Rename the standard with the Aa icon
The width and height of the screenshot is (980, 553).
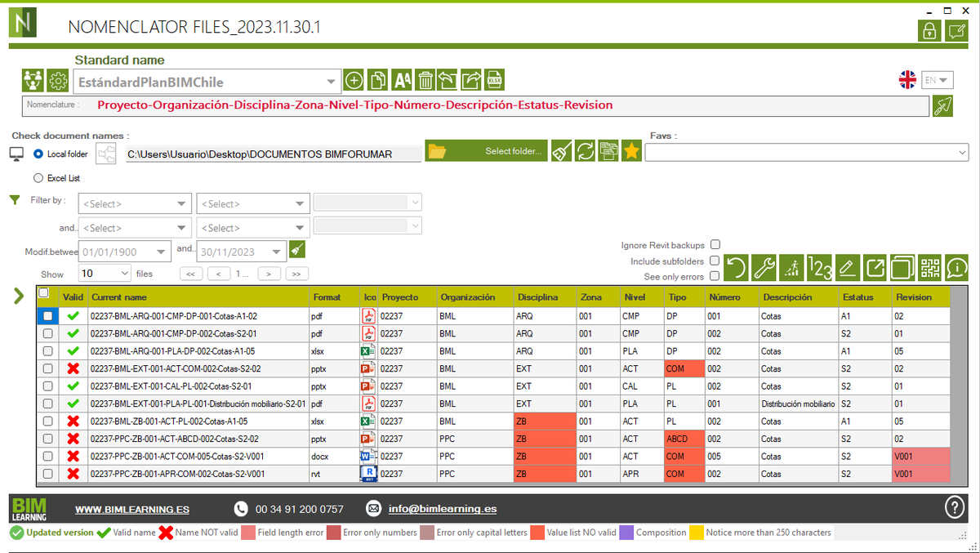coord(402,80)
